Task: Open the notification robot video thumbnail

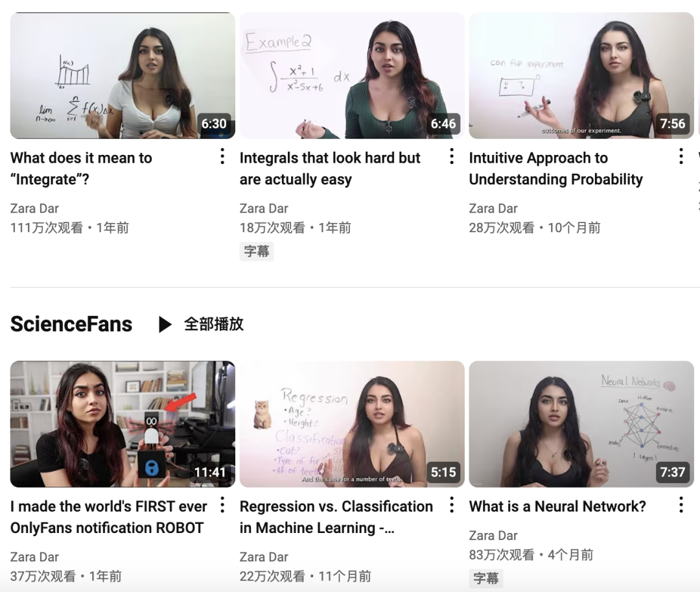Action: click(122, 424)
